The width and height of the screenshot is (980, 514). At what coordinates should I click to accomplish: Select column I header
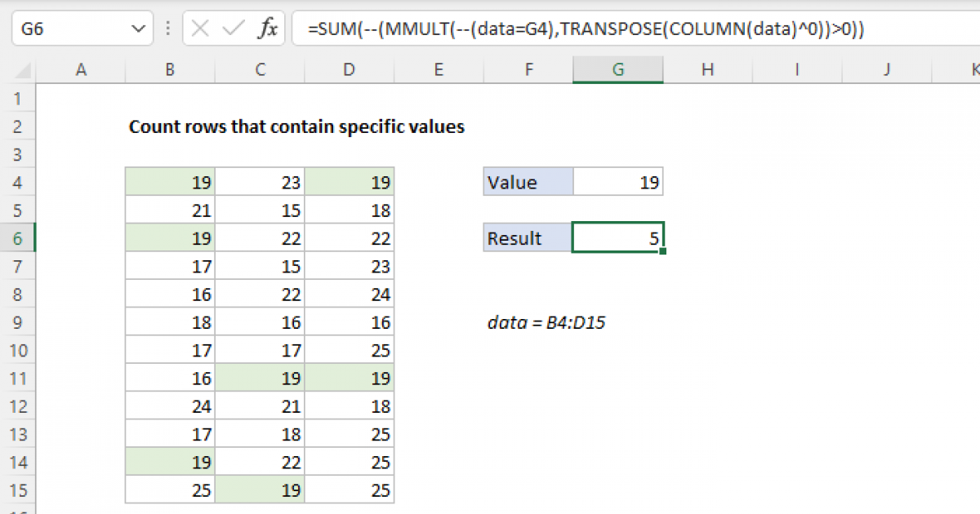tap(797, 71)
